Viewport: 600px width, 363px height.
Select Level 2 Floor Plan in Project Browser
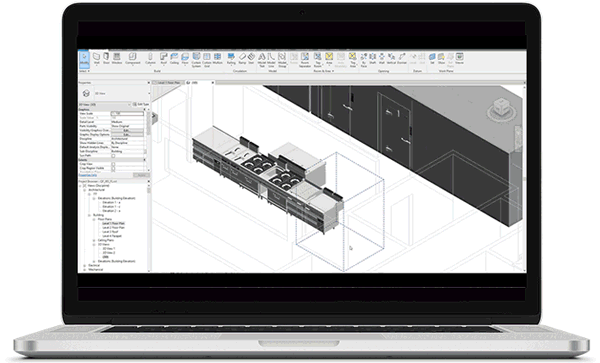point(113,228)
